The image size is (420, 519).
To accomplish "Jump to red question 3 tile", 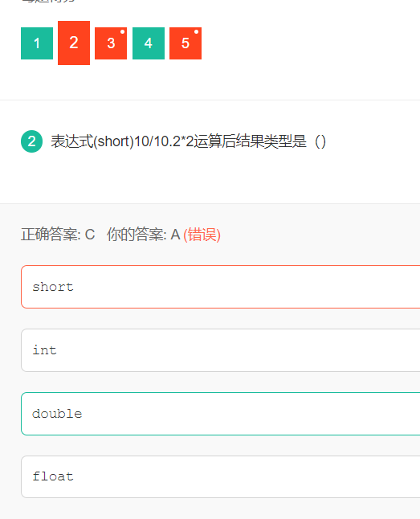I will coord(111,43).
